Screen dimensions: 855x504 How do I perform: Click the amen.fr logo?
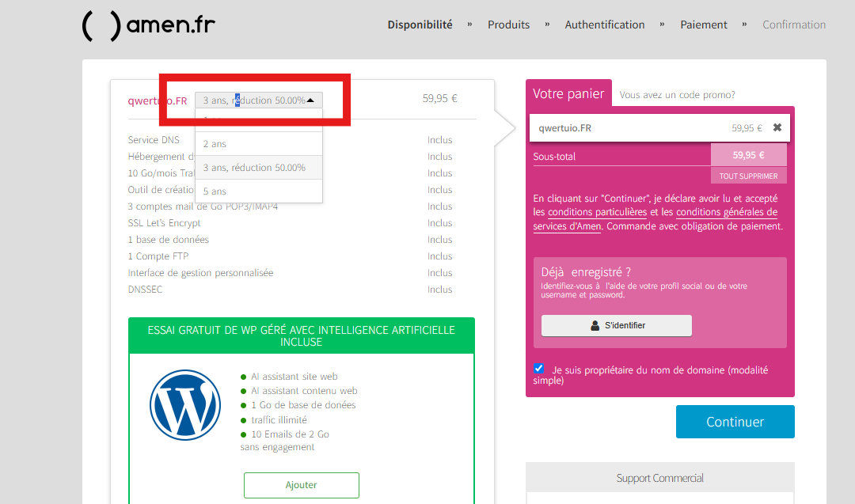click(149, 25)
